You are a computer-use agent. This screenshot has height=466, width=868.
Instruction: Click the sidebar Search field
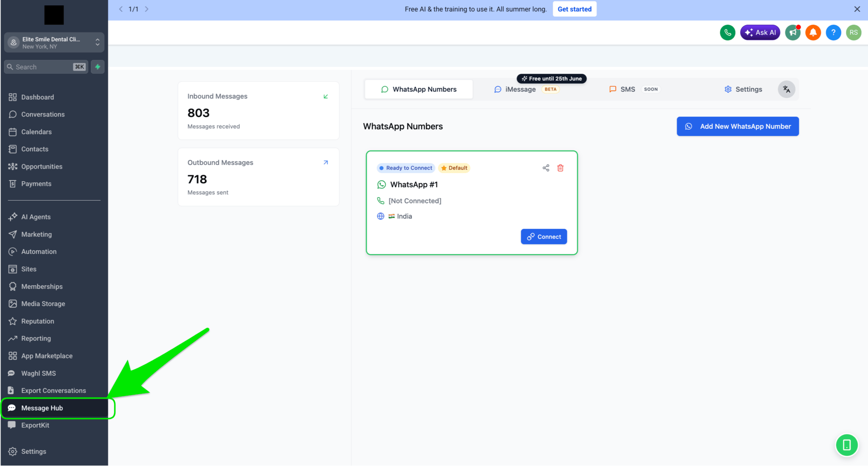pos(46,67)
